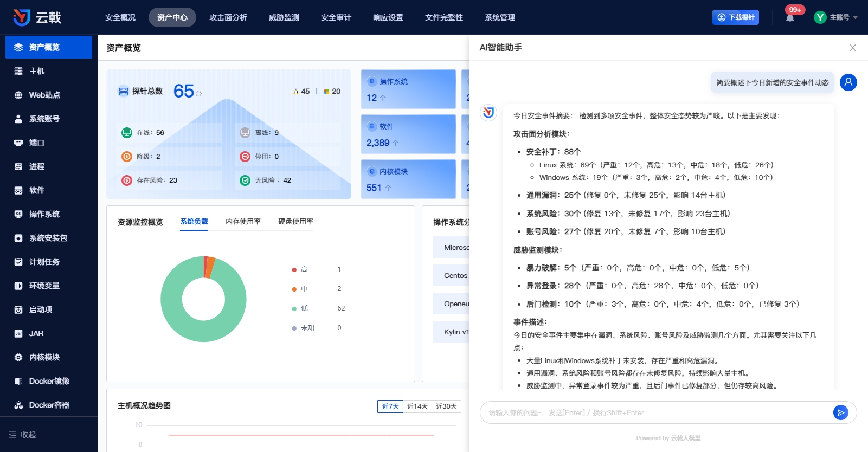This screenshot has height=452, width=868.
Task: Click the 云载 logo
Action: coord(37,17)
